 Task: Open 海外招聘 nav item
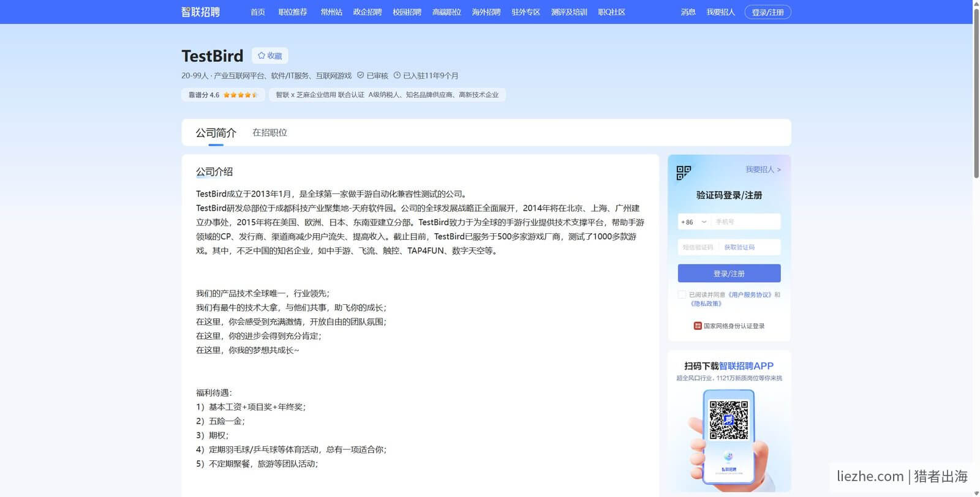click(486, 12)
